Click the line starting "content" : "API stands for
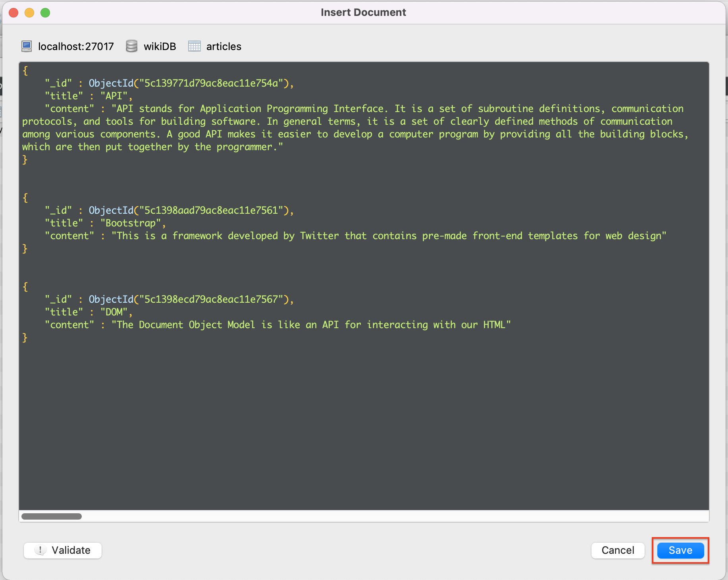 (x=364, y=108)
